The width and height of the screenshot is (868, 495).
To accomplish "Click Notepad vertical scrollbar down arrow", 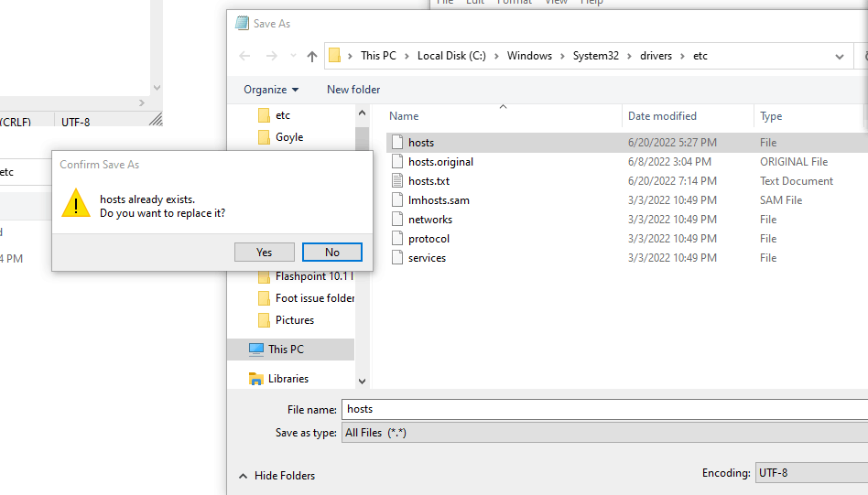I will pos(157,88).
